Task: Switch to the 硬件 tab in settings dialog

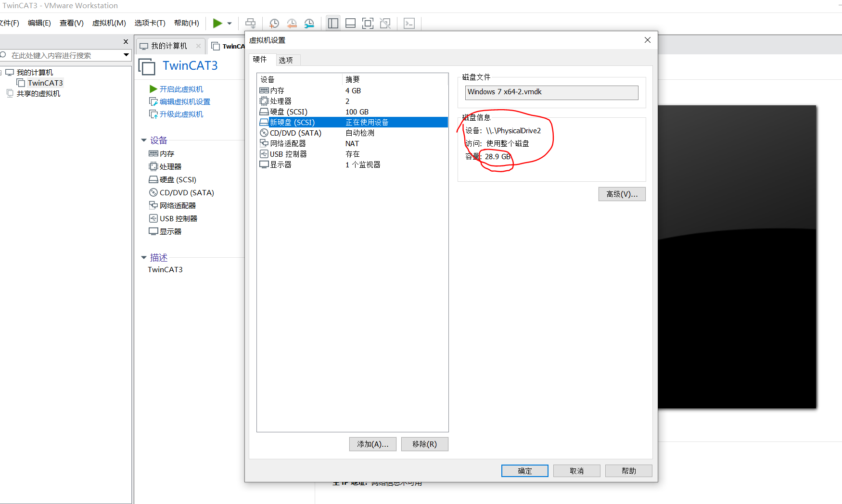Action: click(260, 59)
